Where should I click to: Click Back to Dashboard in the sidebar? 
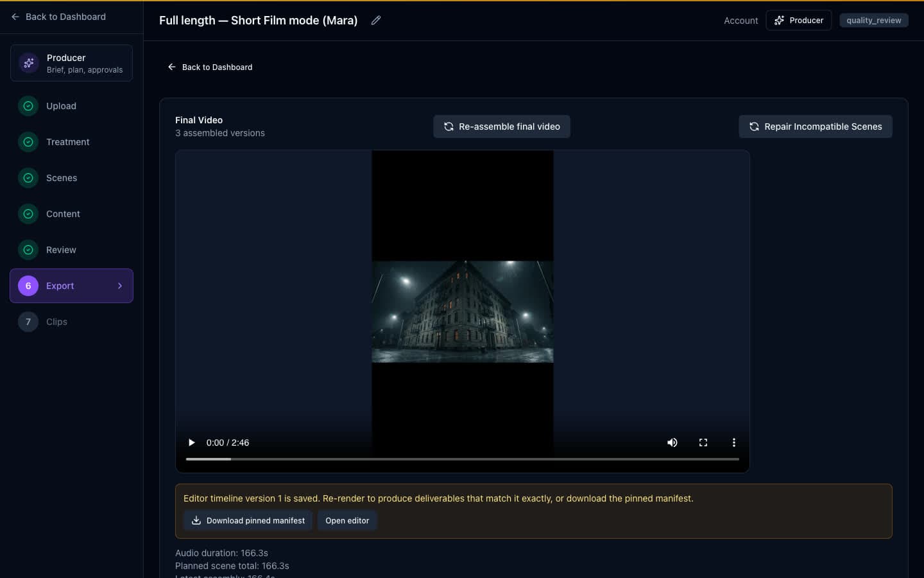pyautogui.click(x=58, y=17)
